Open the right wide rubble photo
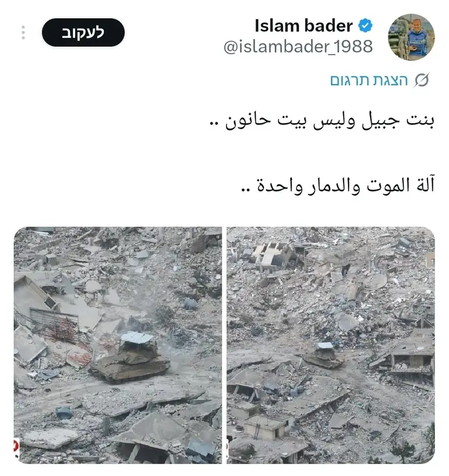 pos(331,345)
